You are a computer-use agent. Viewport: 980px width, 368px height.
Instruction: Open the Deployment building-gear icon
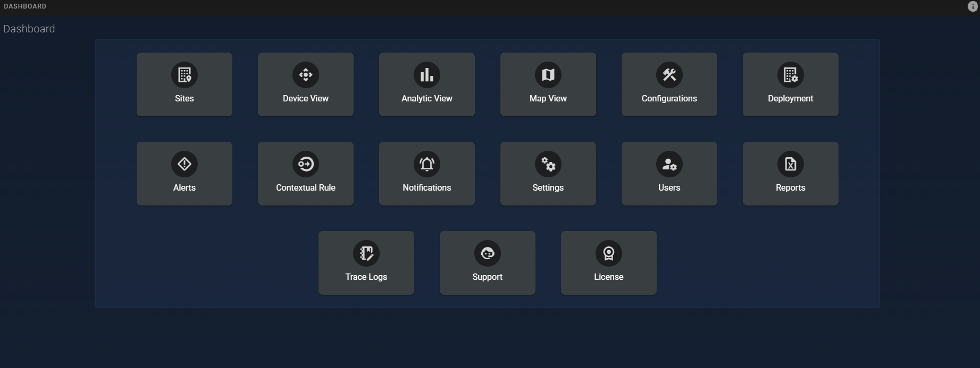[791, 75]
